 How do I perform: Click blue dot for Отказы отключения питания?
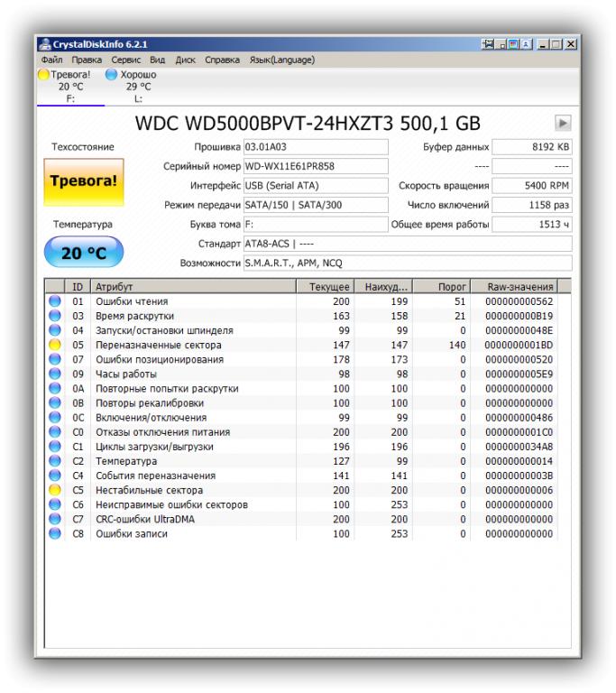click(55, 432)
